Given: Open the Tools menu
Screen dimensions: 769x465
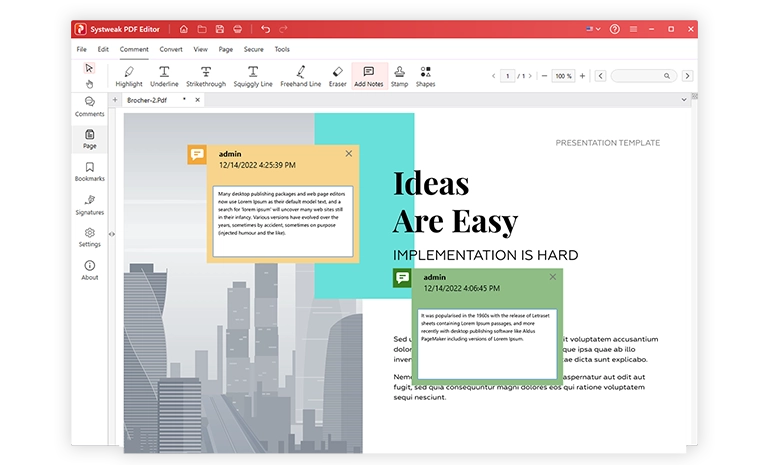Looking at the screenshot, I should point(282,50).
